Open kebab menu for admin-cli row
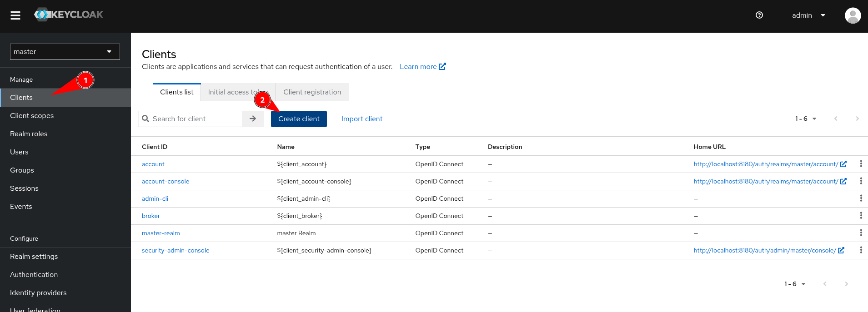Viewport: 868px width, 312px height. 861,198
